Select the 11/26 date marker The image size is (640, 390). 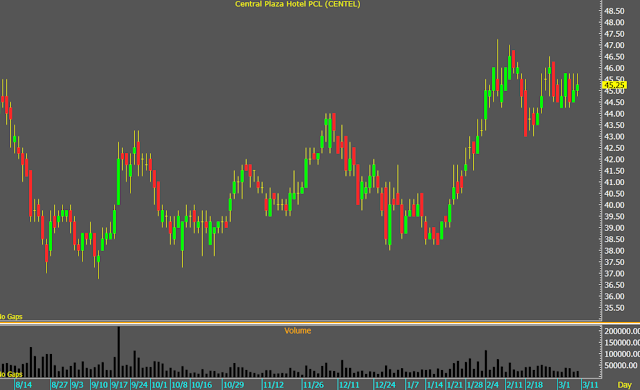313,385
